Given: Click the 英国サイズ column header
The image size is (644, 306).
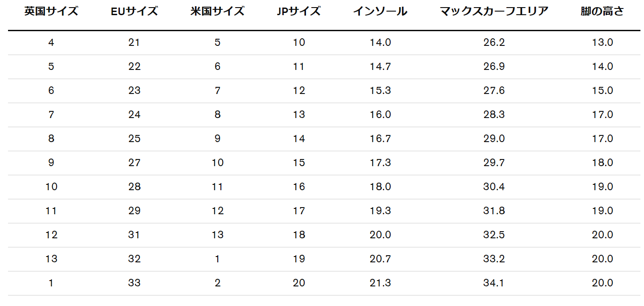Looking at the screenshot, I should [51, 12].
